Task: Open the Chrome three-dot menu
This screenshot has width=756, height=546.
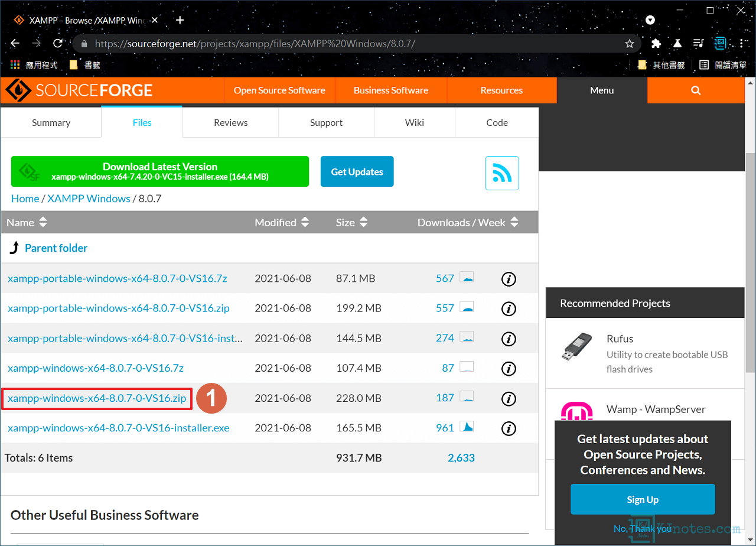Action: pos(742,43)
